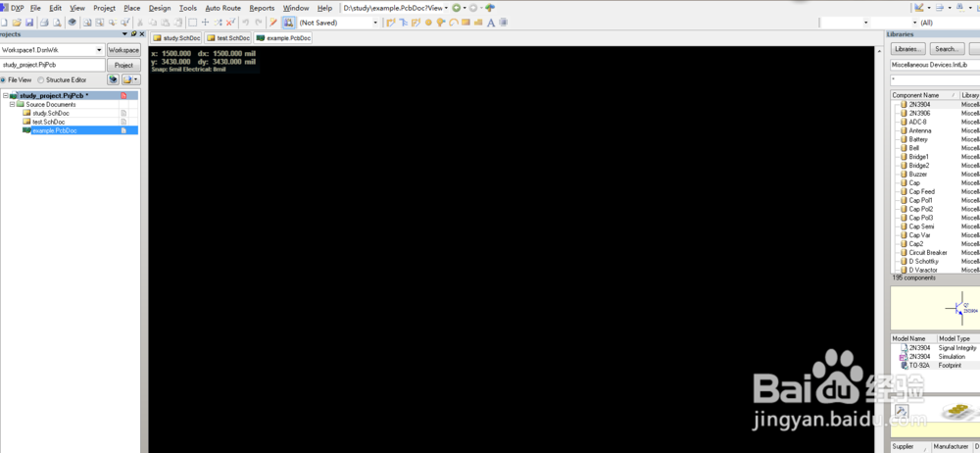The width and height of the screenshot is (980, 453).
Task: Click the Libraries... button
Action: pos(908,49)
